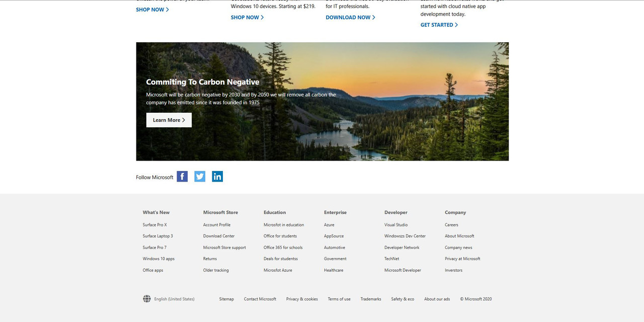The image size is (644, 322).
Task: Open Microsoft's Facebook page icon
Action: tap(182, 177)
